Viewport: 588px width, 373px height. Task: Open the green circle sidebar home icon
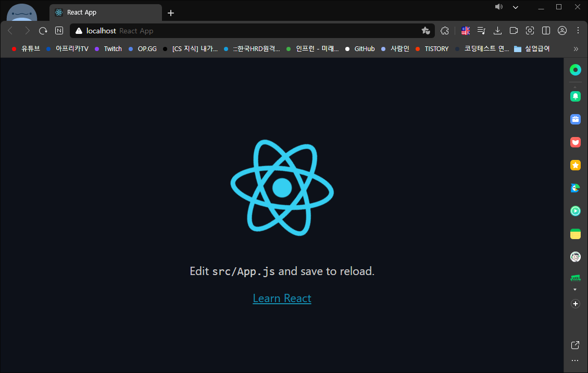click(576, 70)
